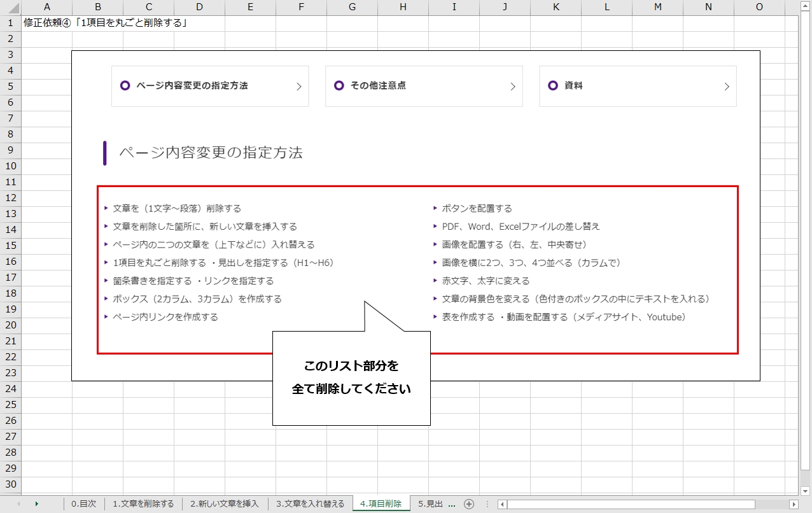This screenshot has width=812, height=513.
Task: Click list item ボタンを配置する
Action: click(477, 209)
